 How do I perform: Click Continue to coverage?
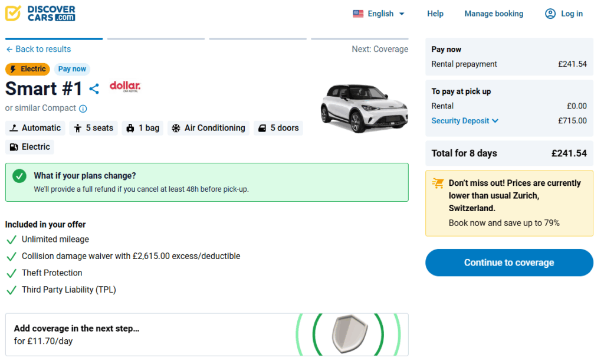(509, 263)
